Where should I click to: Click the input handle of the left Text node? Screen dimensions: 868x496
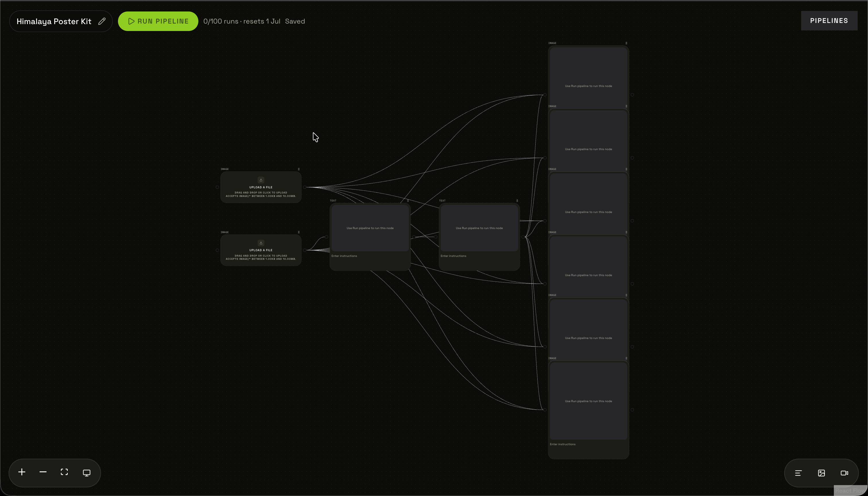326,237
